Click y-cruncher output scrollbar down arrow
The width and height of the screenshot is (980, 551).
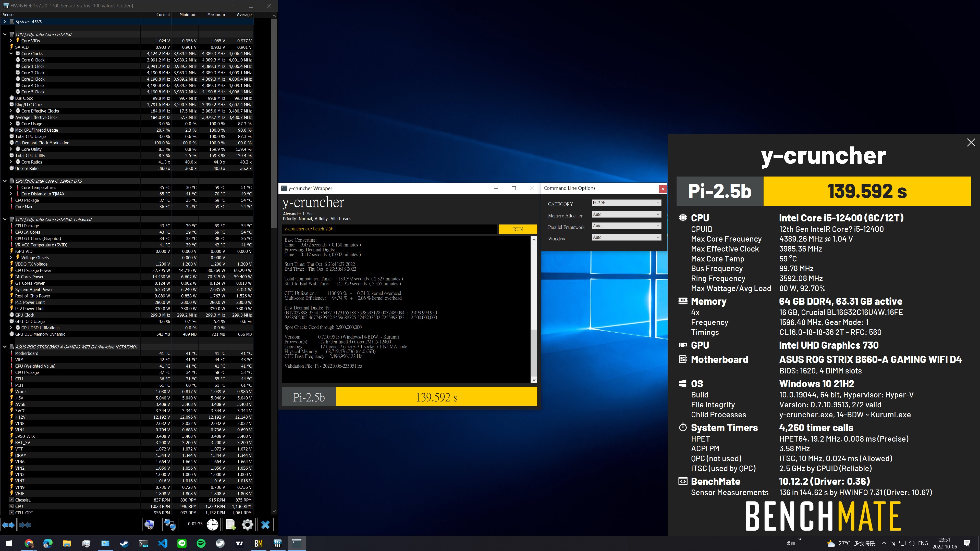coord(534,380)
